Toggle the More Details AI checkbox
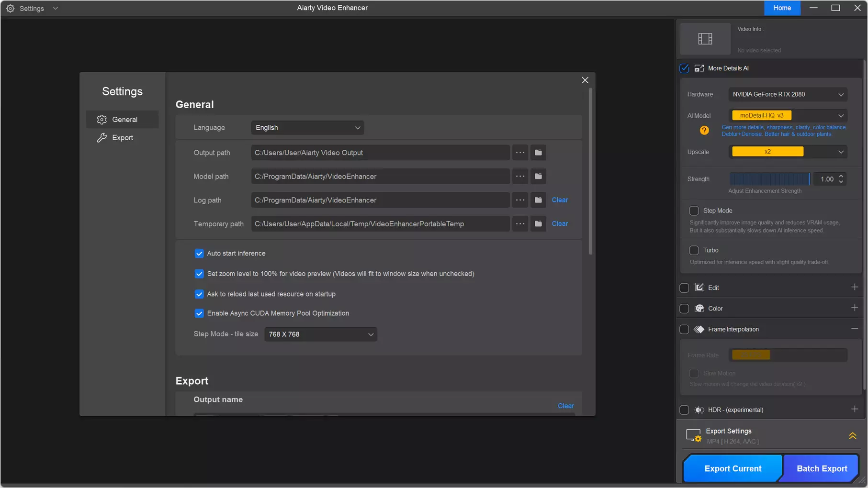The height and width of the screenshot is (488, 868). point(684,68)
